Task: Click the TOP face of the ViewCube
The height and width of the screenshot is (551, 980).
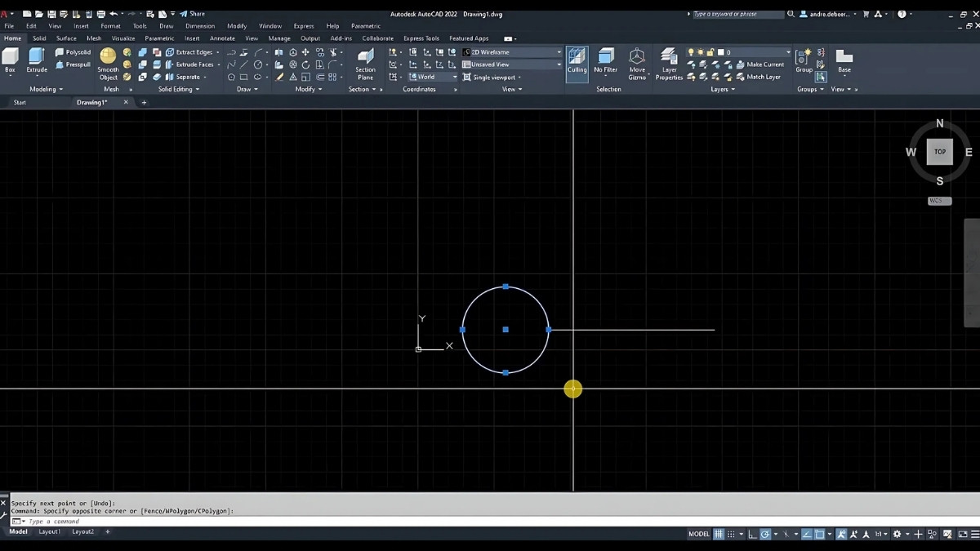Action: [940, 152]
